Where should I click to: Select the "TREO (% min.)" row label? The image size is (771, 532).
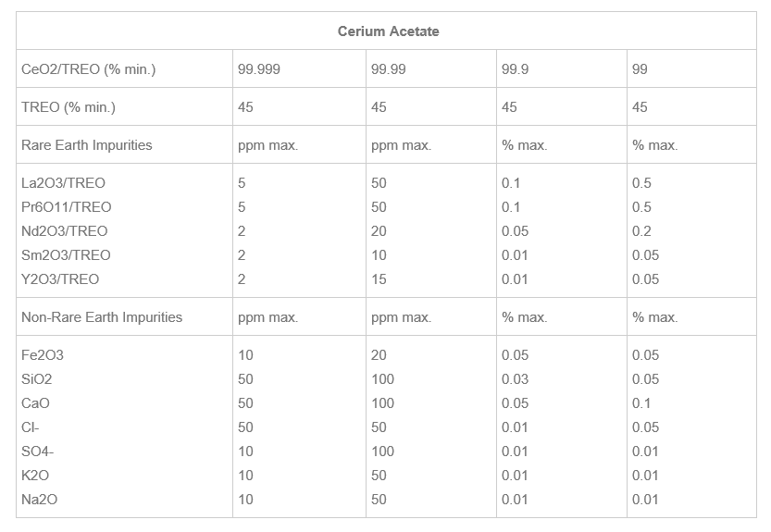[x=68, y=107]
